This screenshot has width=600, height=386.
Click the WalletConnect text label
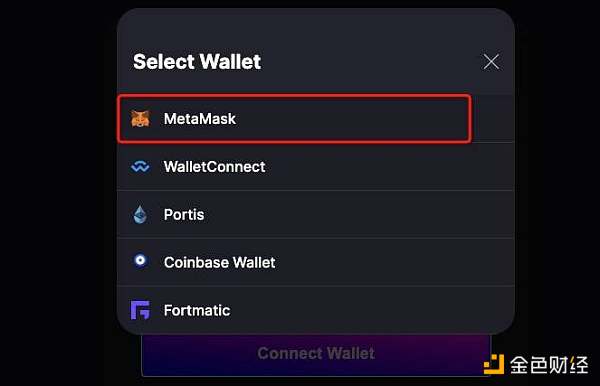[x=215, y=167]
